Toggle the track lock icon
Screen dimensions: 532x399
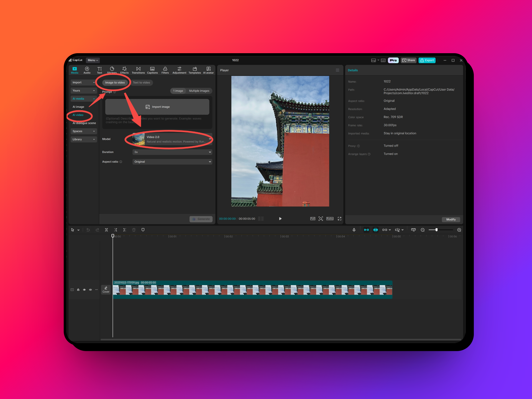pyautogui.click(x=78, y=290)
